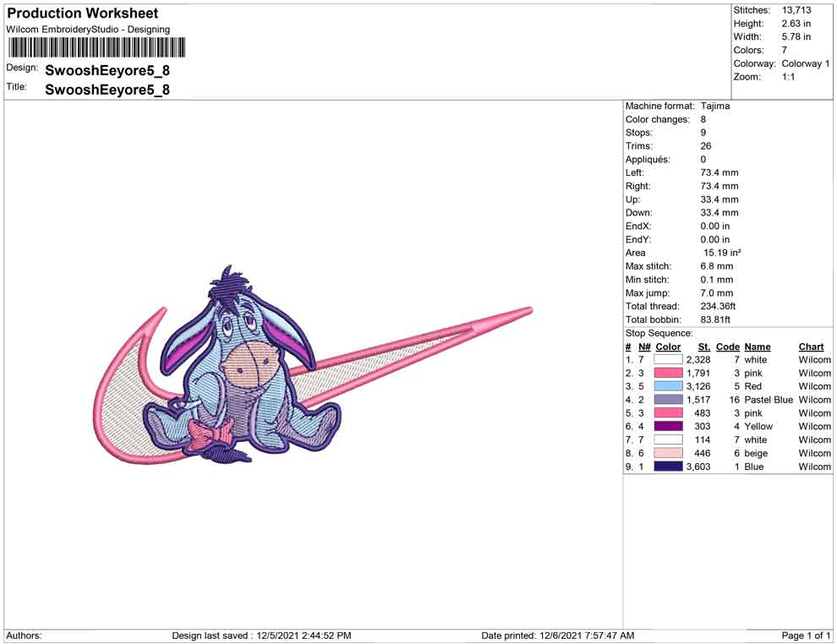Click the Total bobbin value '83.81ft'

point(715,319)
